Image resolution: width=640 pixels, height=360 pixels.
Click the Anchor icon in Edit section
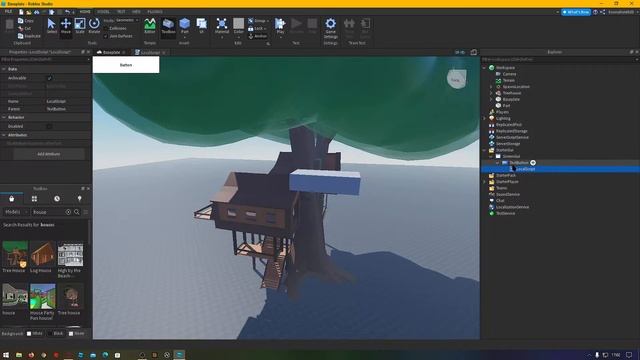click(251, 36)
